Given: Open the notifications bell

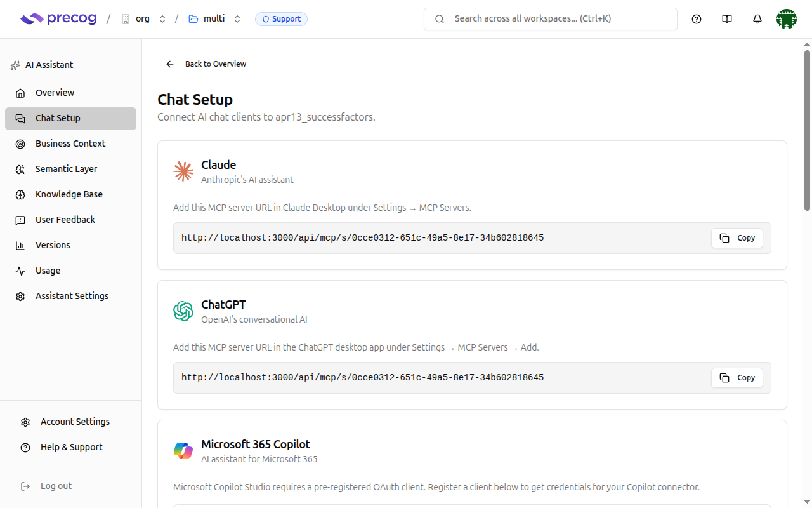Looking at the screenshot, I should tap(757, 19).
